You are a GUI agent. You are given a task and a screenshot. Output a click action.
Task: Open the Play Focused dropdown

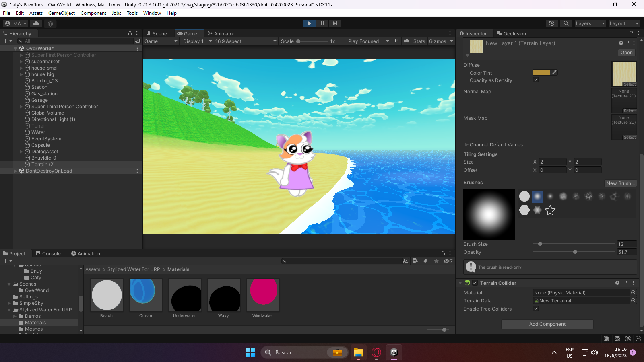368,41
